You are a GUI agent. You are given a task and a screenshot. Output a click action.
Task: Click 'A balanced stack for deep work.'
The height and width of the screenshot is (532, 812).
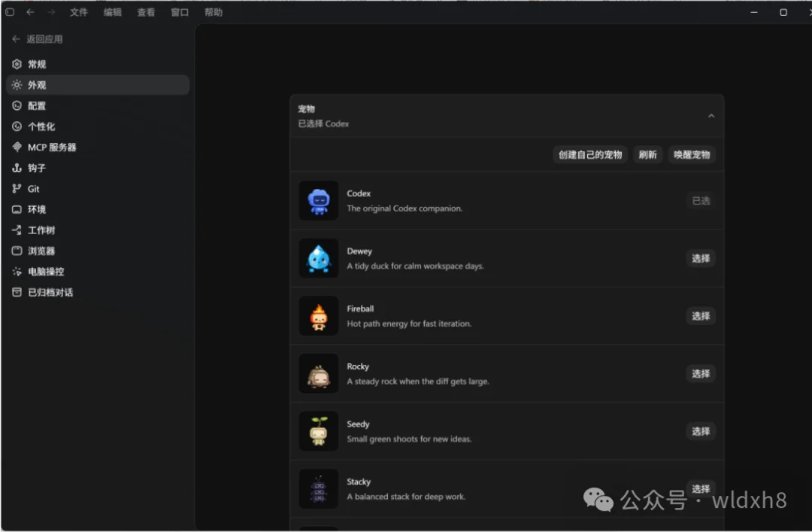coord(406,496)
